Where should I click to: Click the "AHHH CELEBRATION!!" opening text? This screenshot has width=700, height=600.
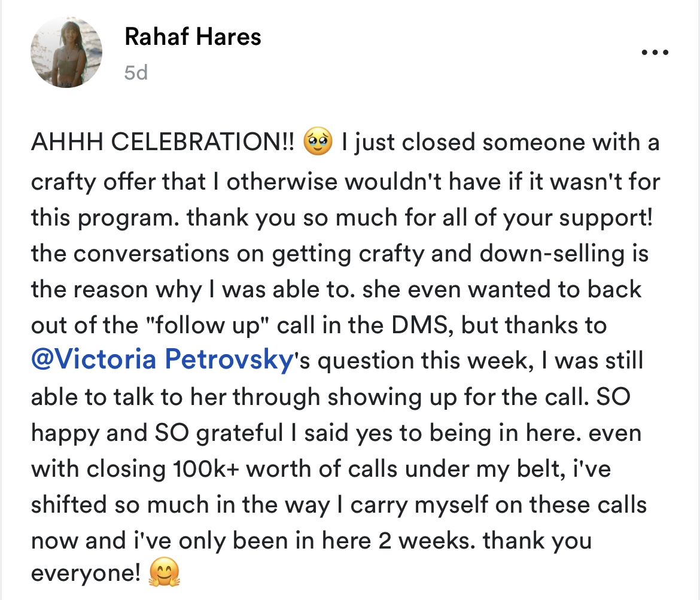(x=163, y=142)
